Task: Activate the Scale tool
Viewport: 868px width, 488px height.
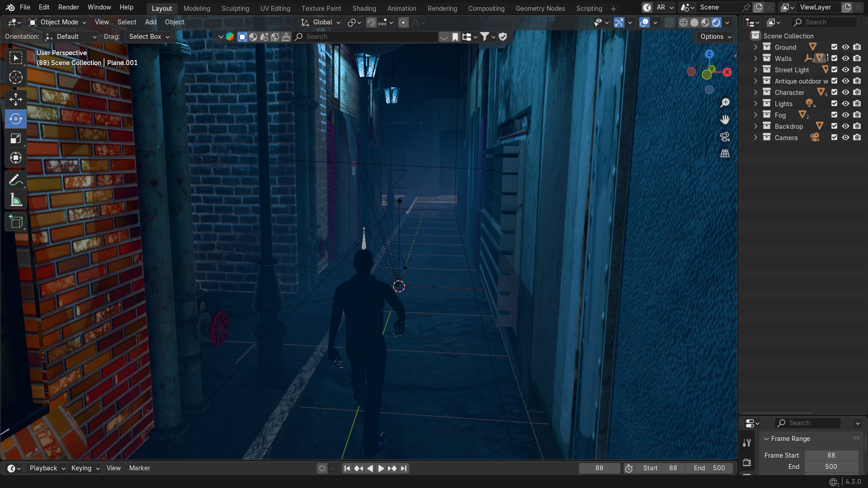Action: point(15,139)
